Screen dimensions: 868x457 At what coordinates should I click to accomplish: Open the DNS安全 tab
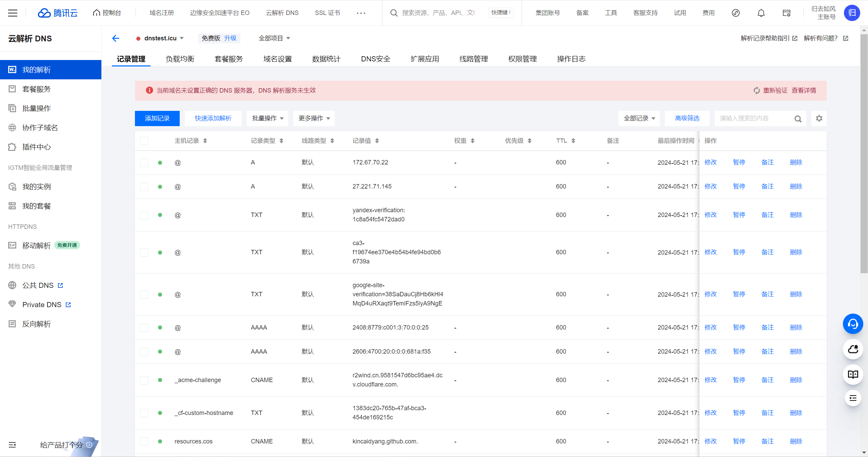tap(375, 59)
